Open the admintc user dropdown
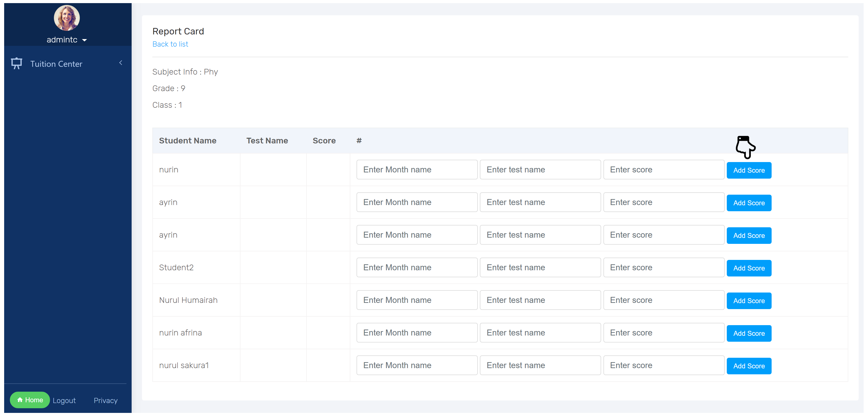This screenshot has height=416, width=868. (x=67, y=40)
